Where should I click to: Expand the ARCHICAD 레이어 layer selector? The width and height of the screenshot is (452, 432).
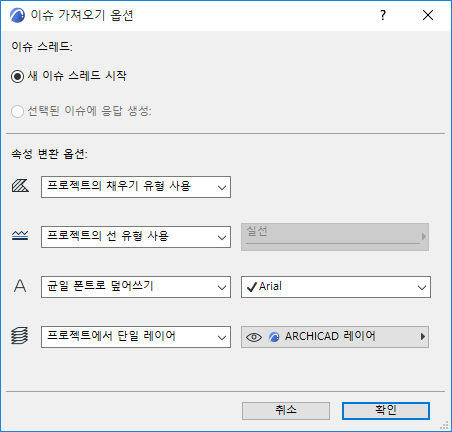(335, 337)
